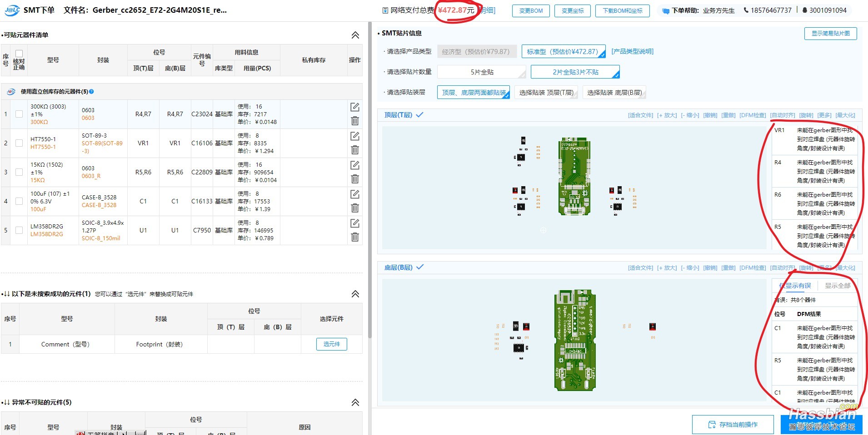Select 选择贴装 底层(B层) option
This screenshot has height=435, width=868.
pos(614,93)
